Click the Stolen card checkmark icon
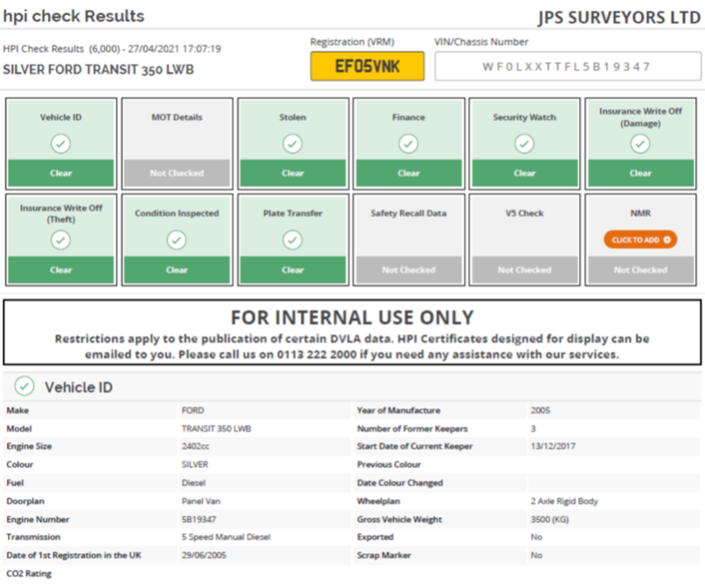This screenshot has height=588, width=705. 293,144
